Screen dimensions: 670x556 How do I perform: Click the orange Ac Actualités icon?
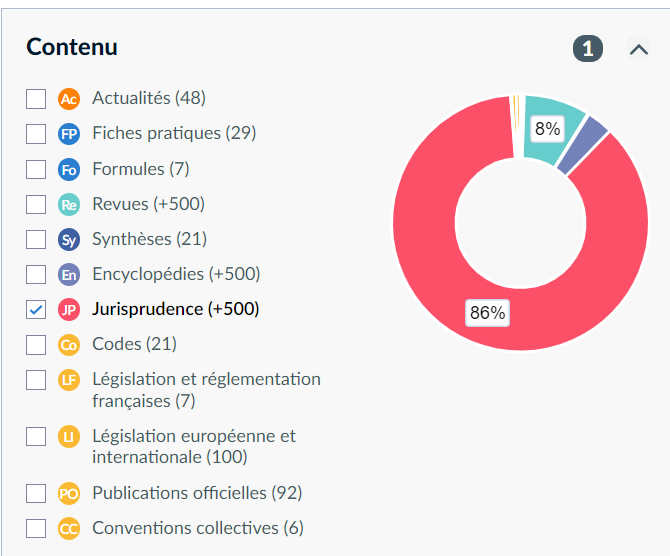point(69,99)
